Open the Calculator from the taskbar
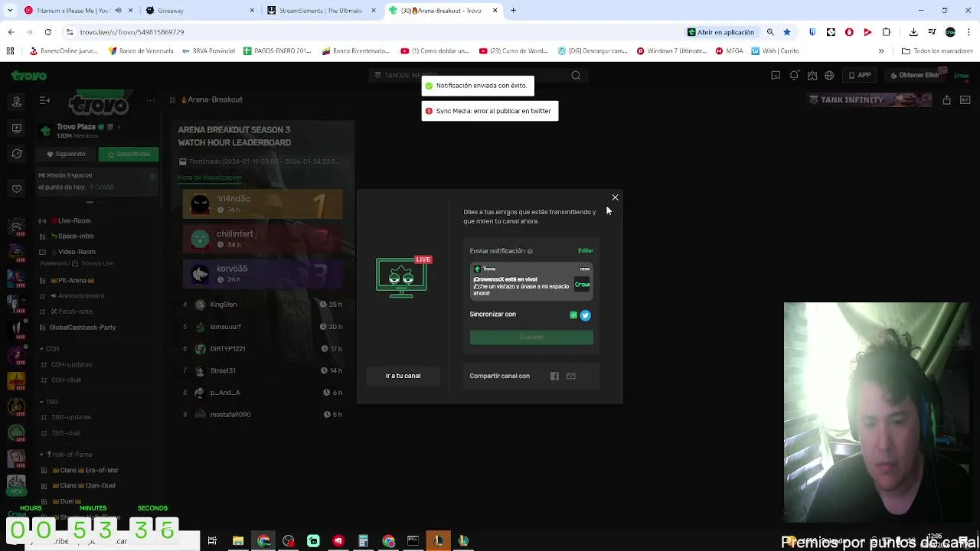Image resolution: width=980 pixels, height=551 pixels. pyautogui.click(x=363, y=541)
